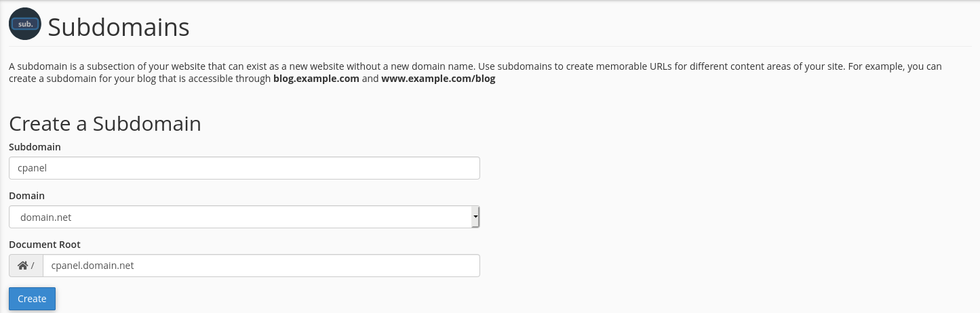Image resolution: width=980 pixels, height=313 pixels.
Task: Click the Domain dropdown arrow
Action: 475,217
